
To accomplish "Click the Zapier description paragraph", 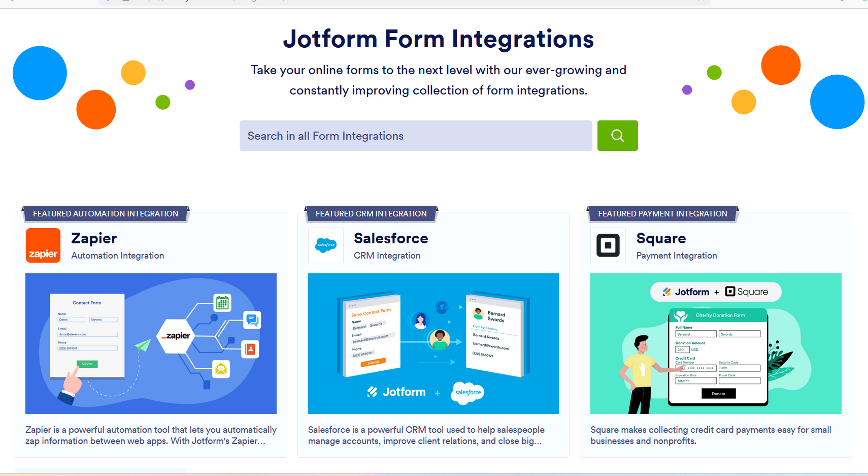I will click(x=151, y=435).
